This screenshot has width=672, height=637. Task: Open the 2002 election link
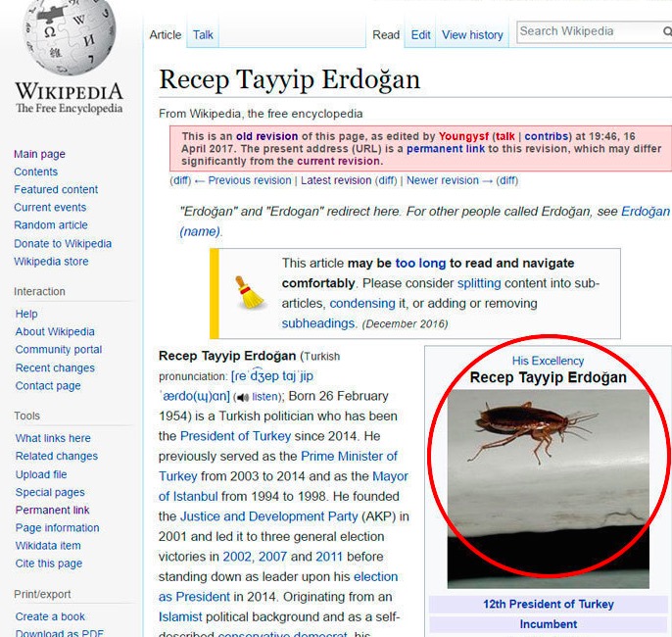click(237, 557)
